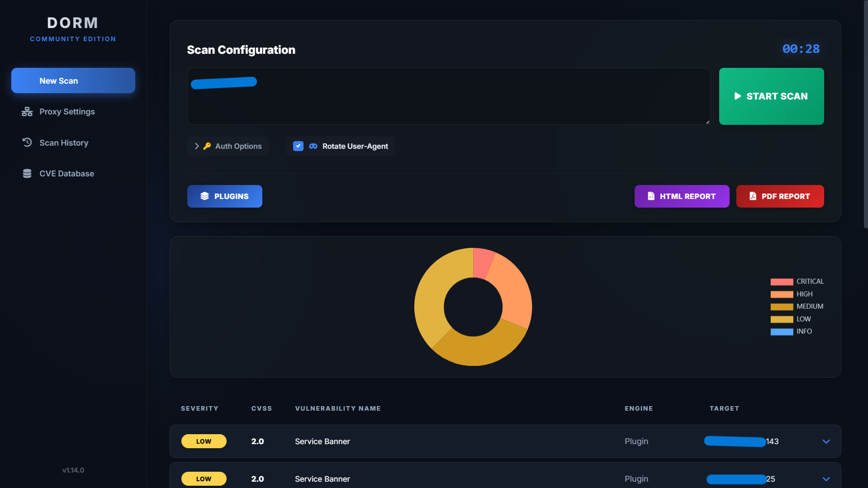Click the VULNERABILITY NAME column header
Viewport: 868px width, 488px height.
point(338,408)
